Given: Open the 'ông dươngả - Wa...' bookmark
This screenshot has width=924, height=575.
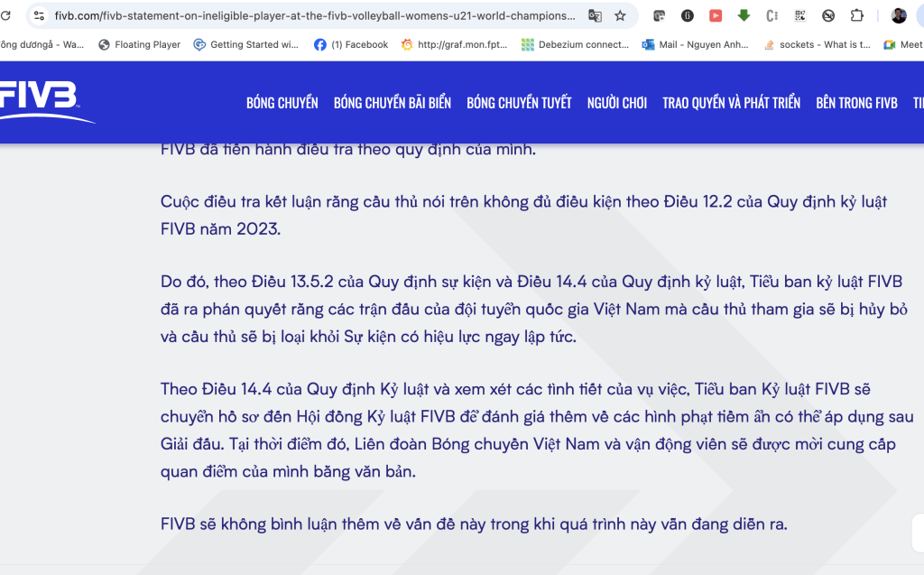Looking at the screenshot, I should click(x=42, y=45).
